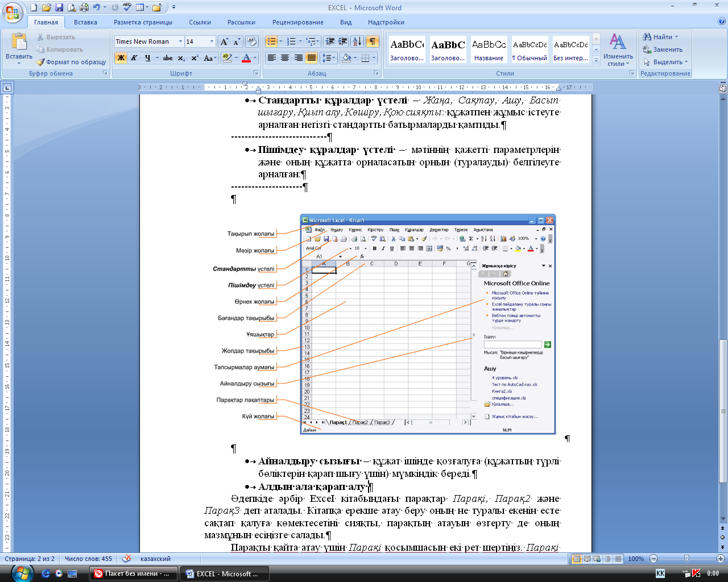The width and height of the screenshot is (728, 582).
Task: Toggle the ruler above the vertical scrollbar
Action: tap(723, 88)
